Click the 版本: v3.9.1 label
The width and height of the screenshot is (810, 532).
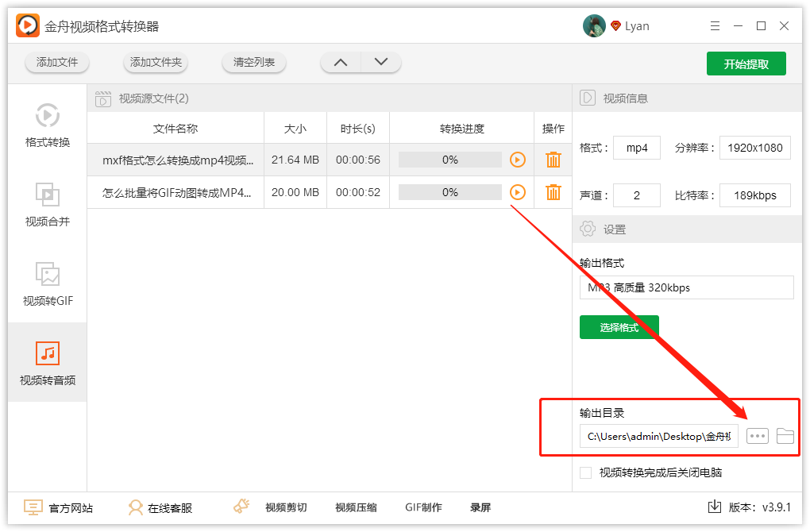(x=759, y=507)
